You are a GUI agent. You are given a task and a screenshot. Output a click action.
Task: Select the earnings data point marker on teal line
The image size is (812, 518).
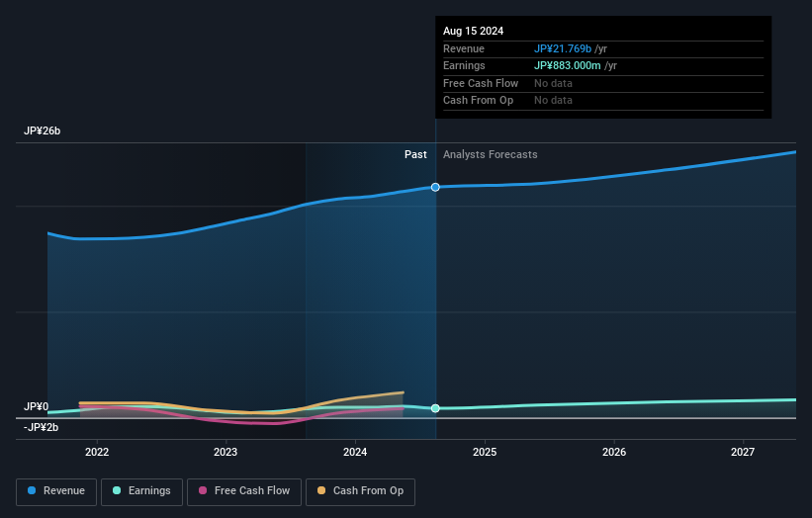(435, 408)
